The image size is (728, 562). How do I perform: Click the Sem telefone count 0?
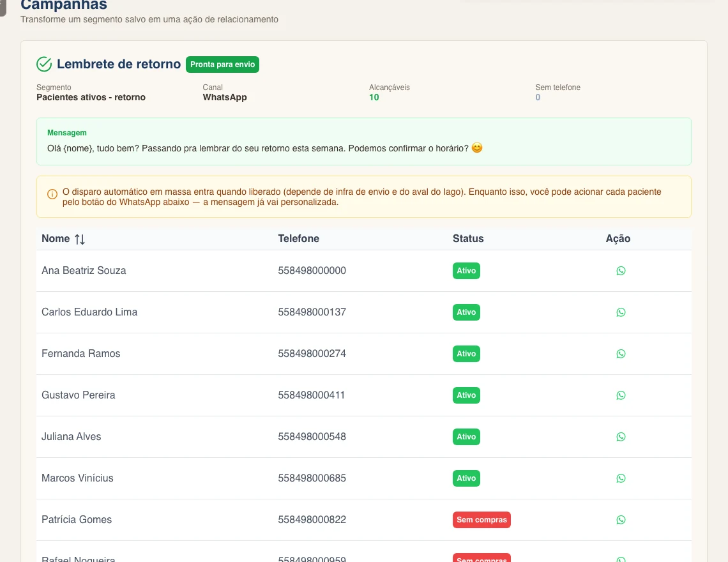pyautogui.click(x=538, y=97)
